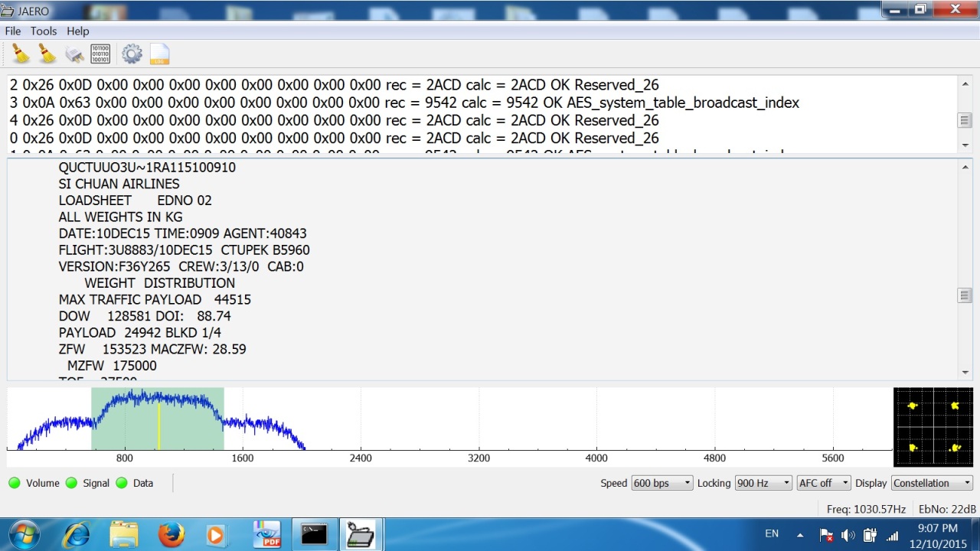Click the line 'ALL WEIGHTS IN KG'
Image resolution: width=980 pixels, height=551 pixels.
120,217
